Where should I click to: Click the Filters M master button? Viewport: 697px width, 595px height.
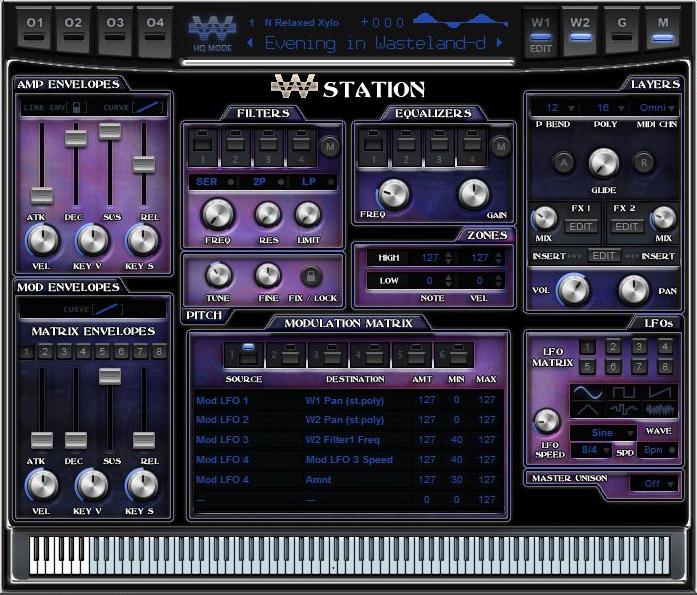[330, 147]
